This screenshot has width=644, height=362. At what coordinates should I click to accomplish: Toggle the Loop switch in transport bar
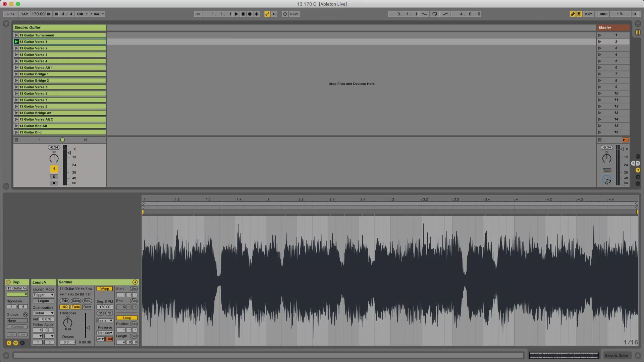coord(434,14)
